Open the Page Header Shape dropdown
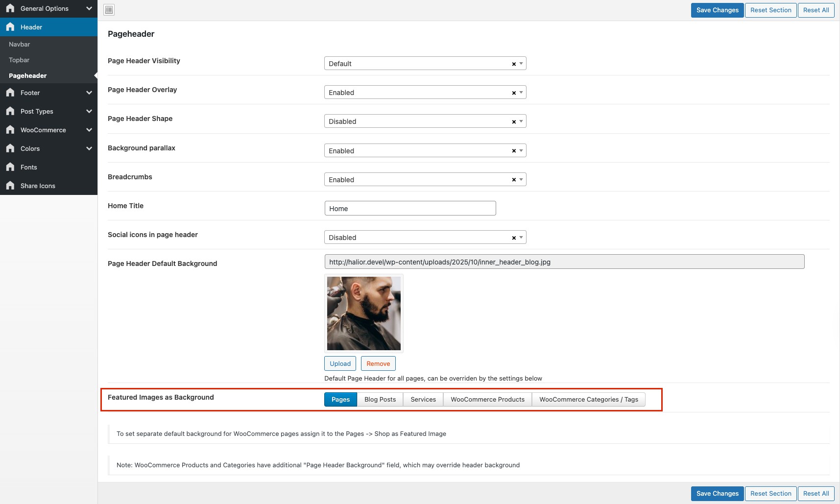Viewport: 840px width, 504px height. pos(424,121)
